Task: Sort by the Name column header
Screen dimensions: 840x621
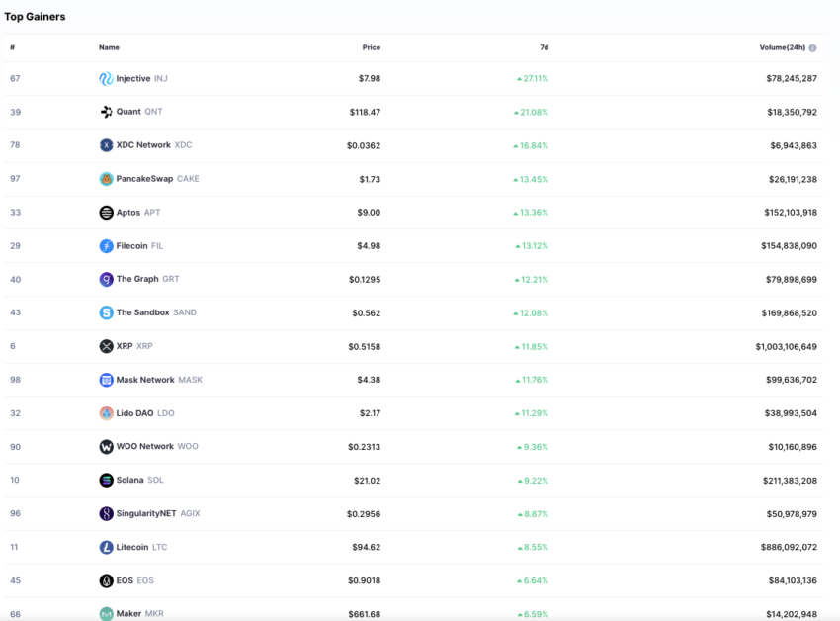Action: click(x=109, y=47)
